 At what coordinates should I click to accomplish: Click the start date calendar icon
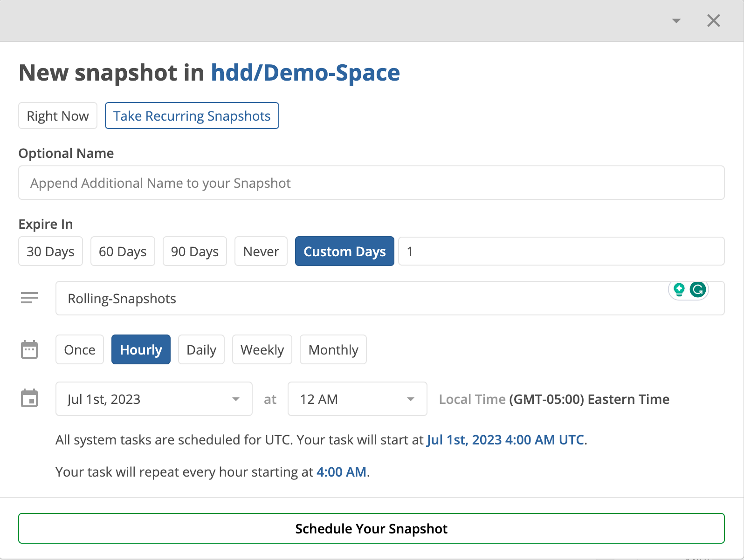click(29, 398)
